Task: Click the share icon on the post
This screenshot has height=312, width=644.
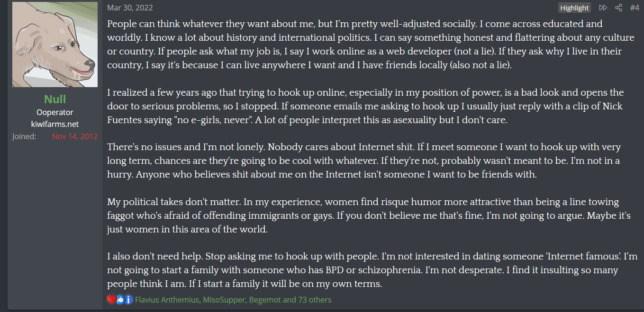Action: coord(618,8)
